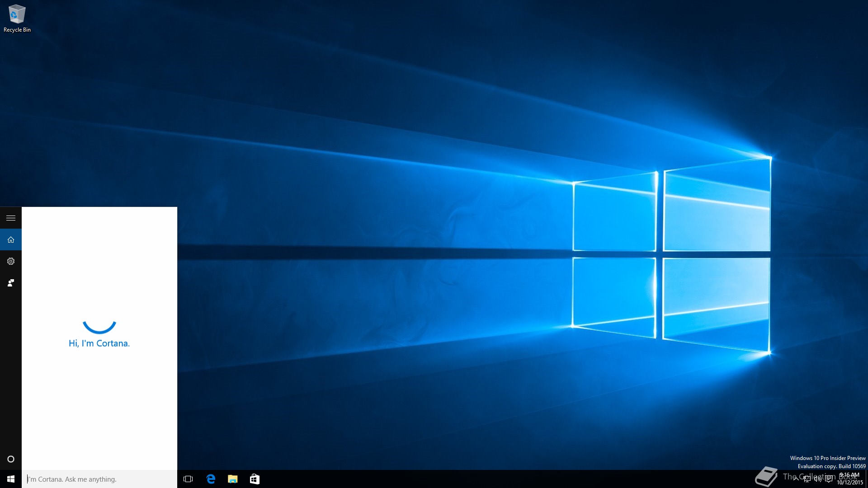Click Show desktop sliver at taskbar end
The width and height of the screenshot is (868, 488).
coord(866,479)
